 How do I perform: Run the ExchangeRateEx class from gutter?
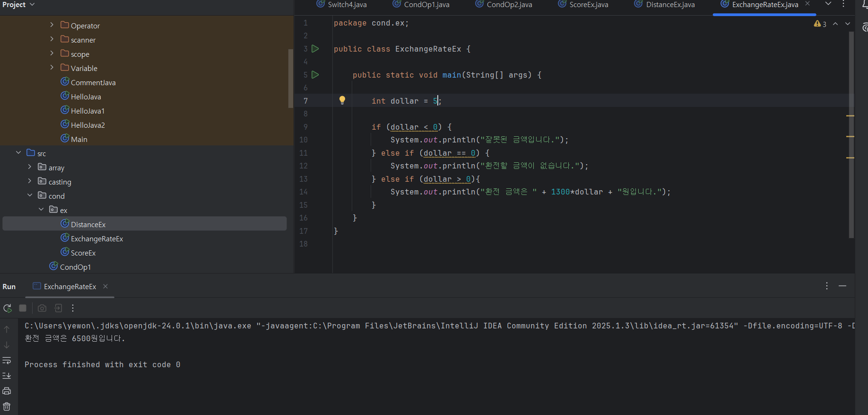tap(315, 49)
